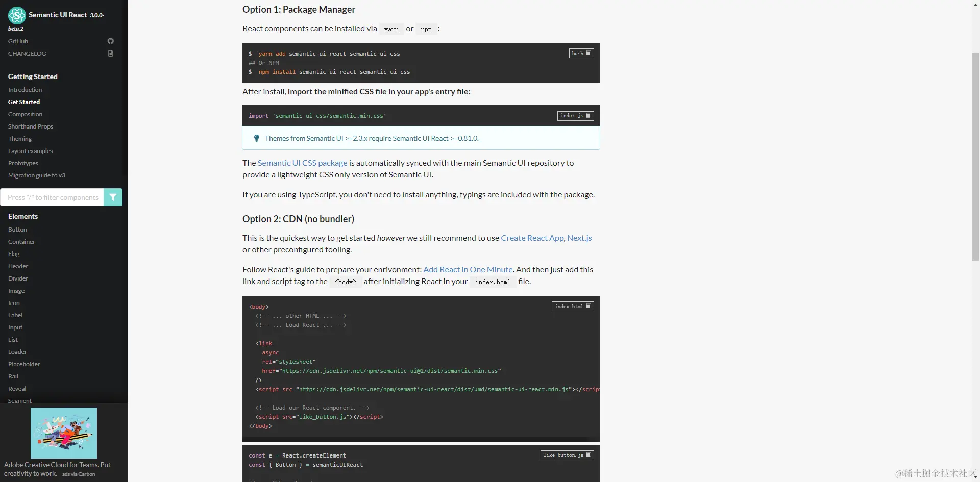Viewport: 980px width, 482px height.
Task: Copy the index.html code snippet
Action: click(x=573, y=307)
